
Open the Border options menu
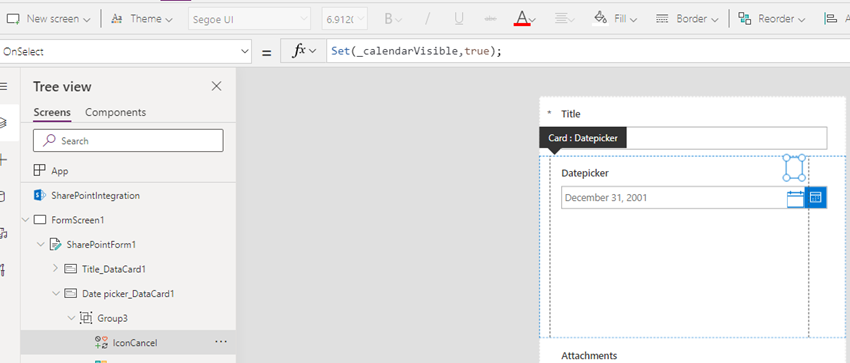click(x=687, y=19)
